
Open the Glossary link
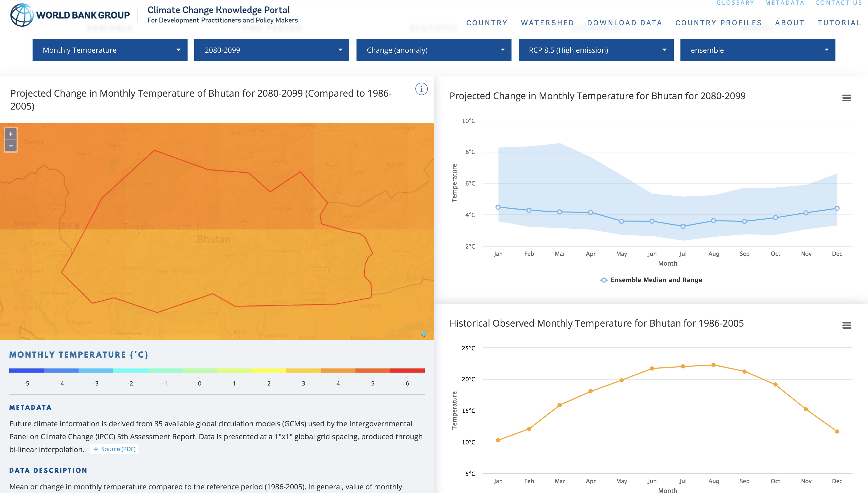pos(735,3)
